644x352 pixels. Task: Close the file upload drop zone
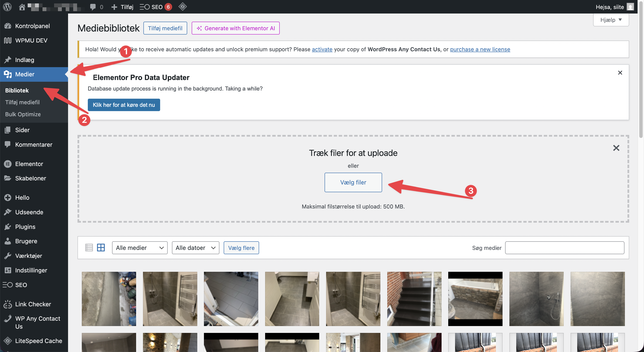[x=616, y=148]
